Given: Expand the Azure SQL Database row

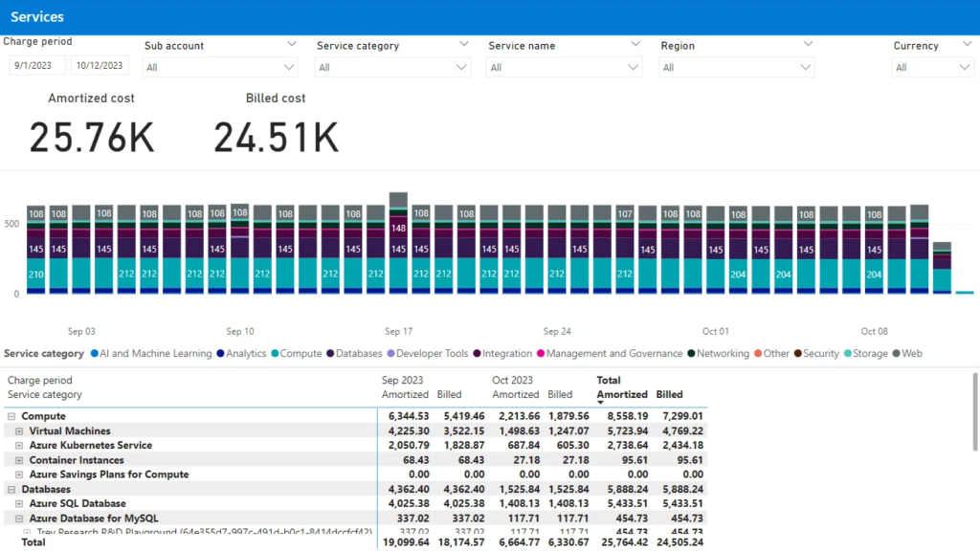Looking at the screenshot, I should (19, 504).
